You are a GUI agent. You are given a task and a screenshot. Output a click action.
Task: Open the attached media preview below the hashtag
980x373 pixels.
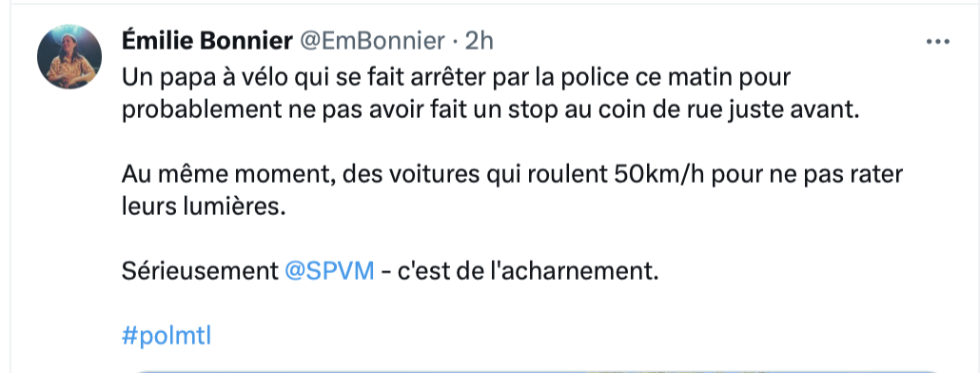click(x=538, y=370)
